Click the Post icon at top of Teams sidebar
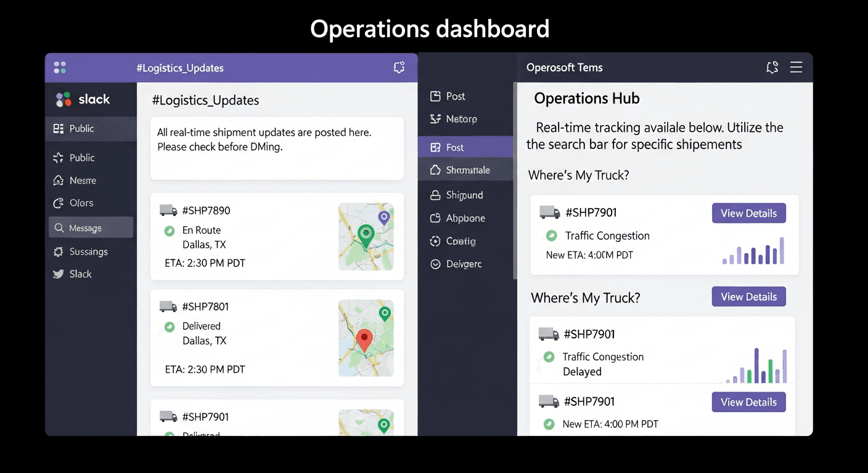This screenshot has width=868, height=473. click(x=435, y=96)
